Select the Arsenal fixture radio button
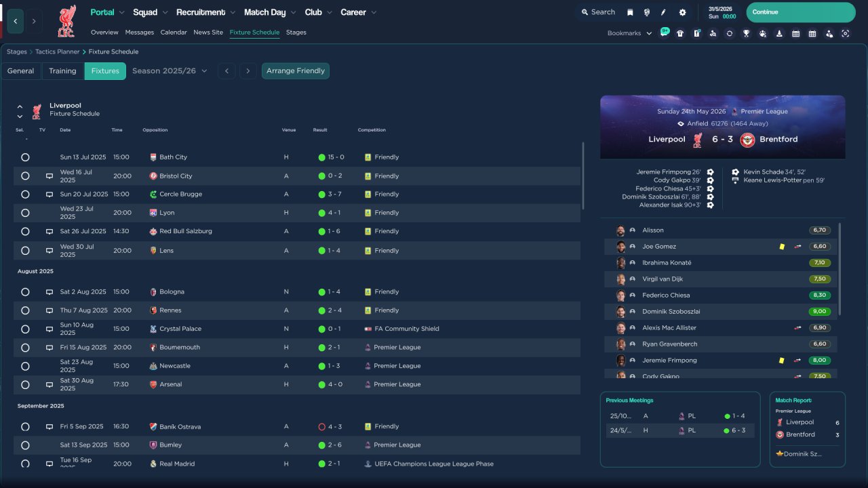This screenshot has height=488, width=868. [25, 384]
